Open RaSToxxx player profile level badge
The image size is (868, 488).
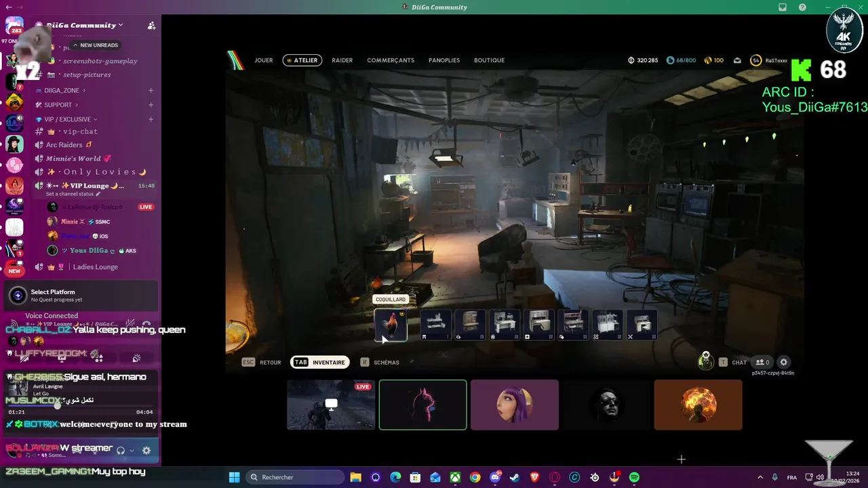click(x=756, y=60)
